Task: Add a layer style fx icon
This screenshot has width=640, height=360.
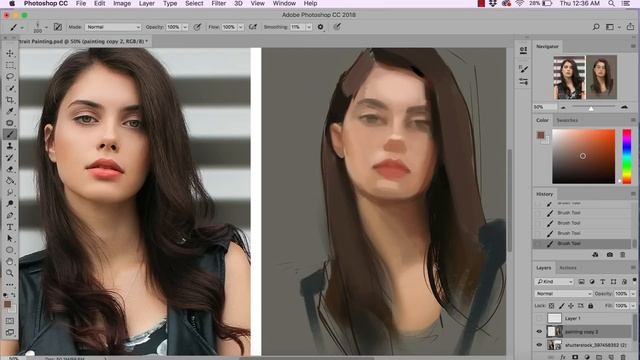Action: pos(563,357)
